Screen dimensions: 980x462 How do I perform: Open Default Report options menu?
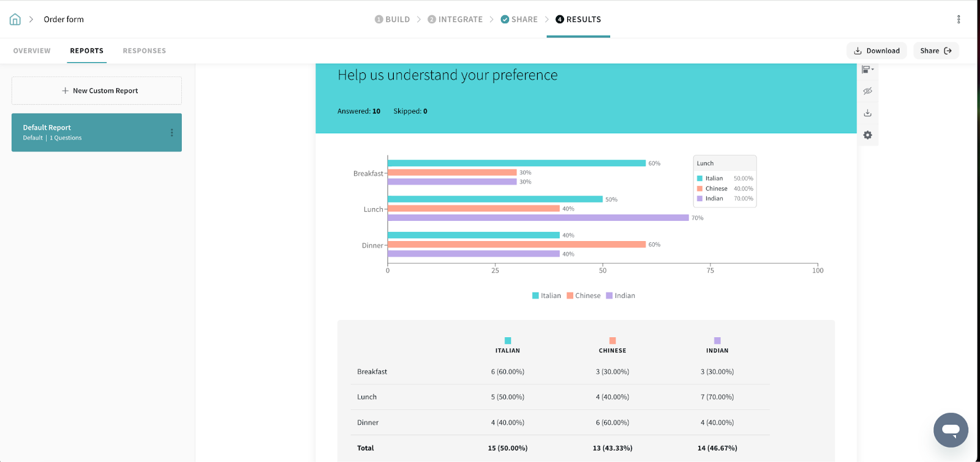171,133
